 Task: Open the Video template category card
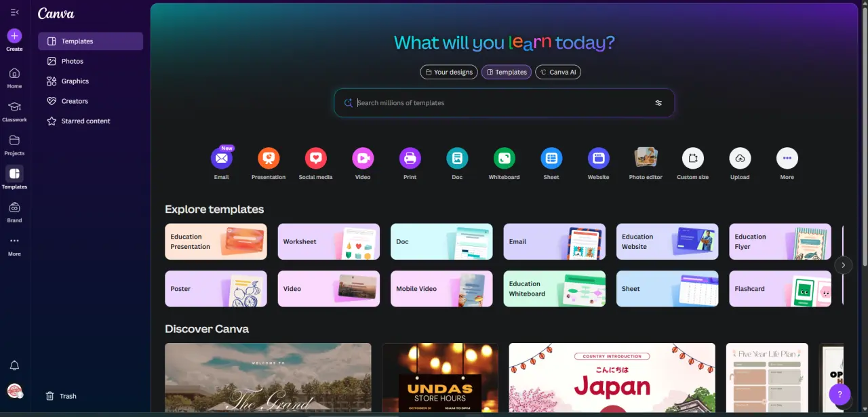point(329,289)
